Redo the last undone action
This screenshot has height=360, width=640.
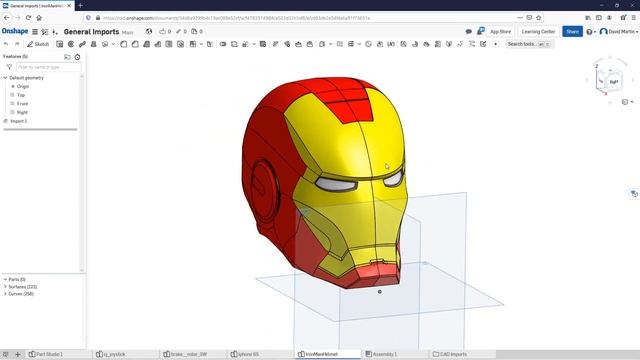[17, 44]
